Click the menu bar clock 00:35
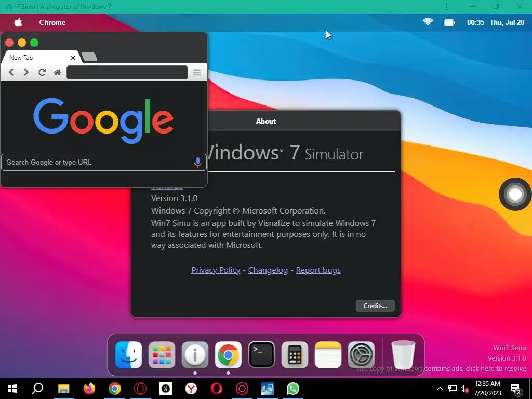This screenshot has width=532, height=399. click(476, 22)
